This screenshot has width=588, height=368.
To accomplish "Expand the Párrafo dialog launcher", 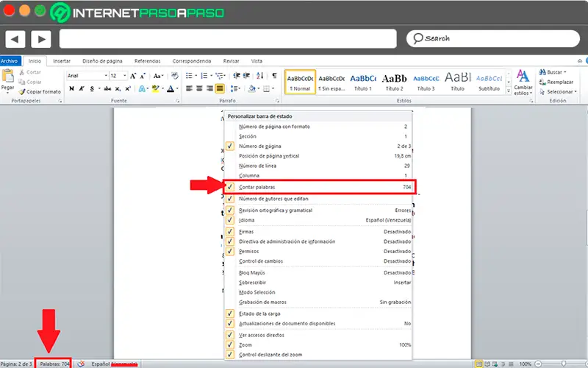I will point(277,101).
